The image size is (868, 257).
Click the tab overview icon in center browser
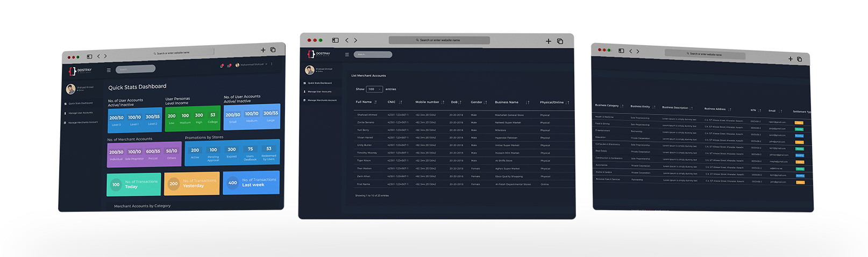[x=560, y=41]
